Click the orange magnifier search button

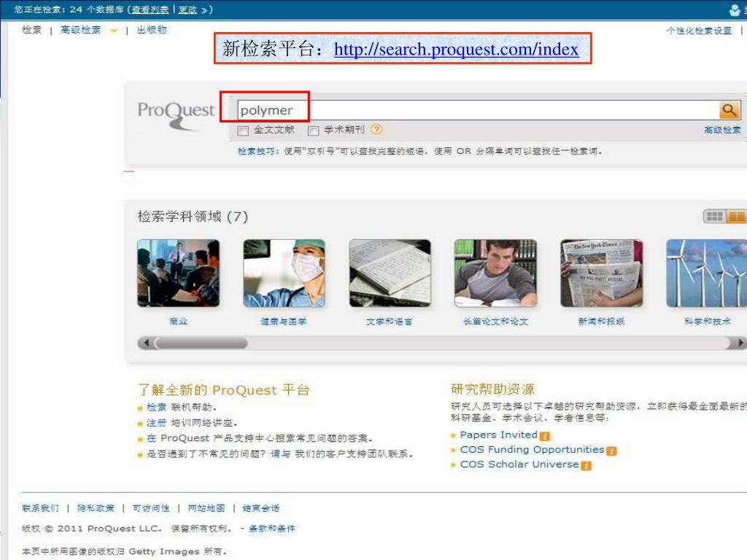coord(729,110)
